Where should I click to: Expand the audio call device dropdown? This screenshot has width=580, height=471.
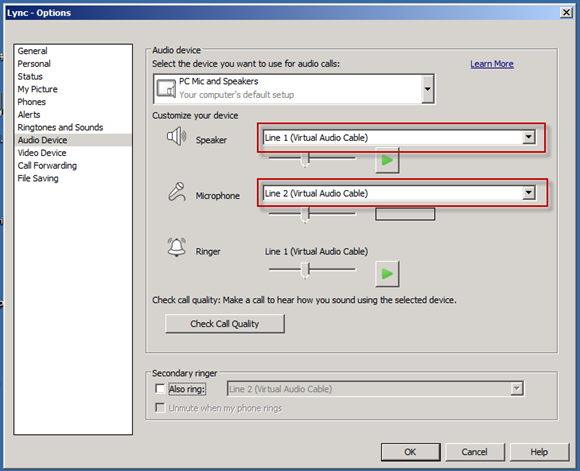click(428, 89)
